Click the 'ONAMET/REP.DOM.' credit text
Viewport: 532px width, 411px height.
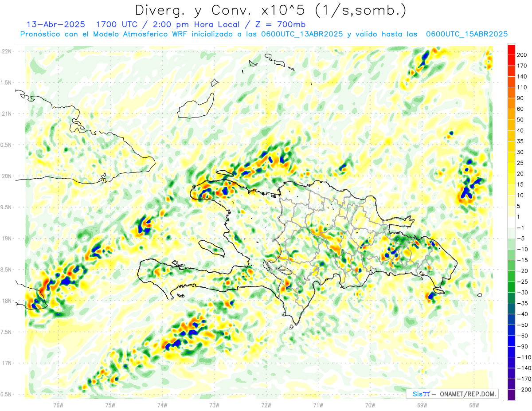[x=467, y=394]
